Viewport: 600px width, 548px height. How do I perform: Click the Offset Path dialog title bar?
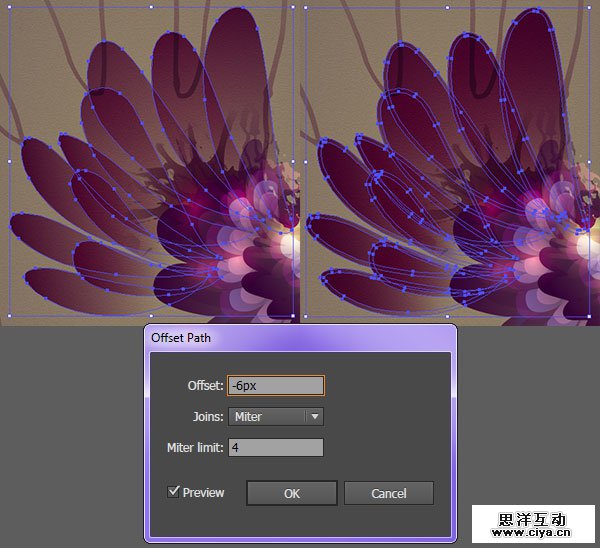pyautogui.click(x=300, y=338)
